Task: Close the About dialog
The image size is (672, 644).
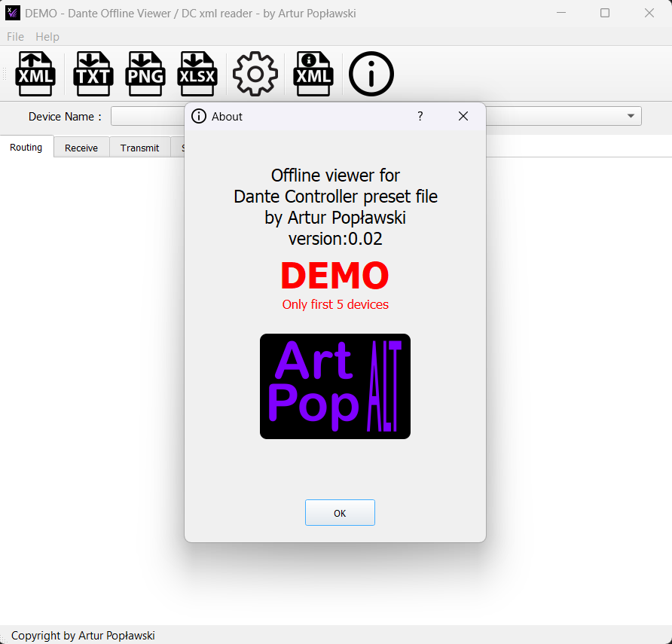Action: click(x=463, y=116)
